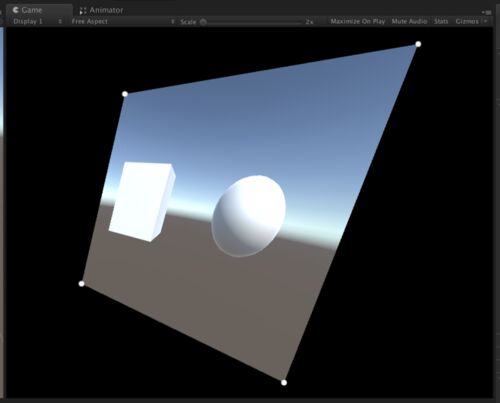The width and height of the screenshot is (500, 403).
Task: Select the top-right corner handle dot
Action: (x=418, y=44)
